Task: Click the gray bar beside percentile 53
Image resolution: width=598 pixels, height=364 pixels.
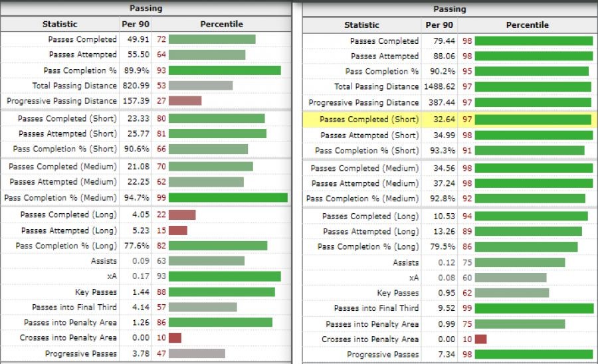Action: pos(200,86)
